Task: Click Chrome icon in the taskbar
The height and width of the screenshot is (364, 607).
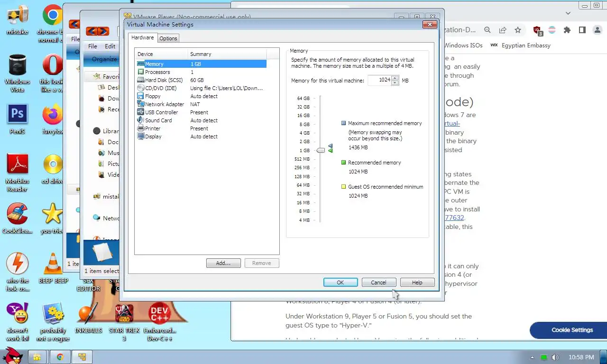Action: click(60, 357)
